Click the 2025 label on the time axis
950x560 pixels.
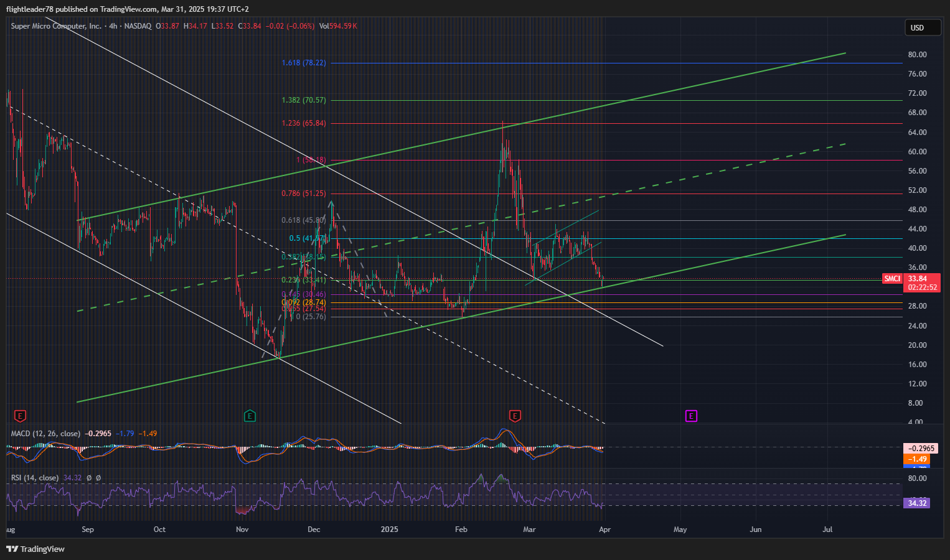(390, 530)
